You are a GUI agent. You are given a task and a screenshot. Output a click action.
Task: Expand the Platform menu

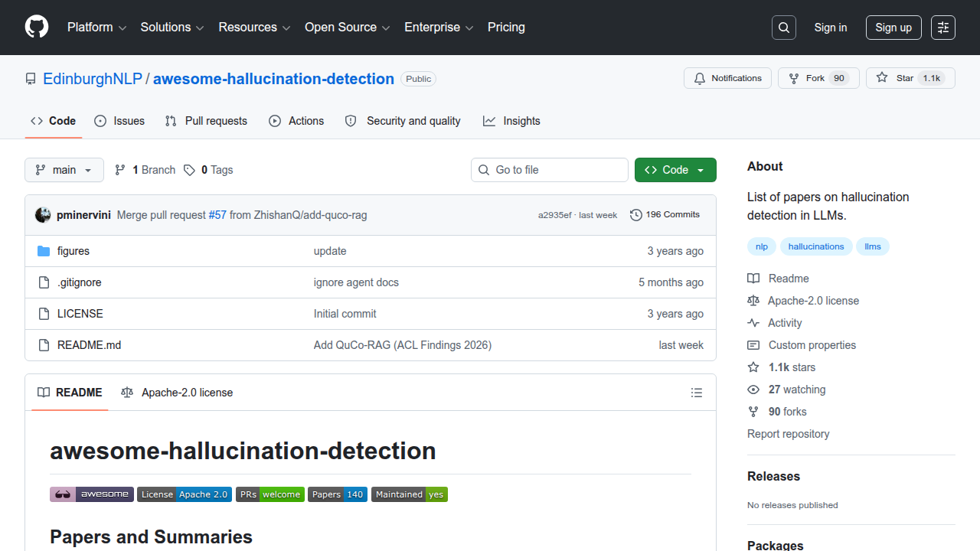(96, 28)
